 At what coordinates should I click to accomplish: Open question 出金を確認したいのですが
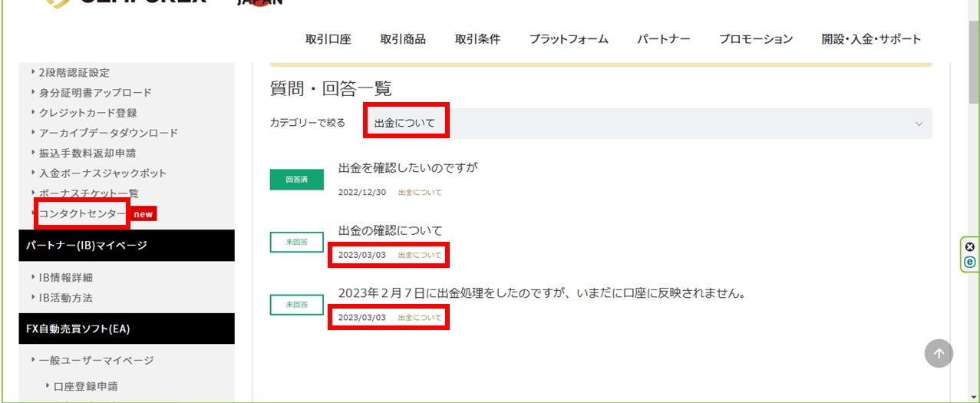pyautogui.click(x=408, y=167)
